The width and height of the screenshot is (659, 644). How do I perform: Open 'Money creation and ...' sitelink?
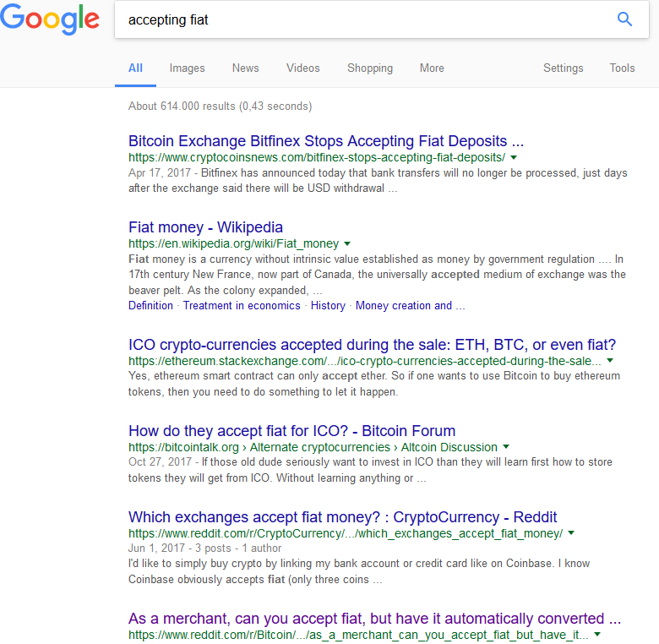411,306
